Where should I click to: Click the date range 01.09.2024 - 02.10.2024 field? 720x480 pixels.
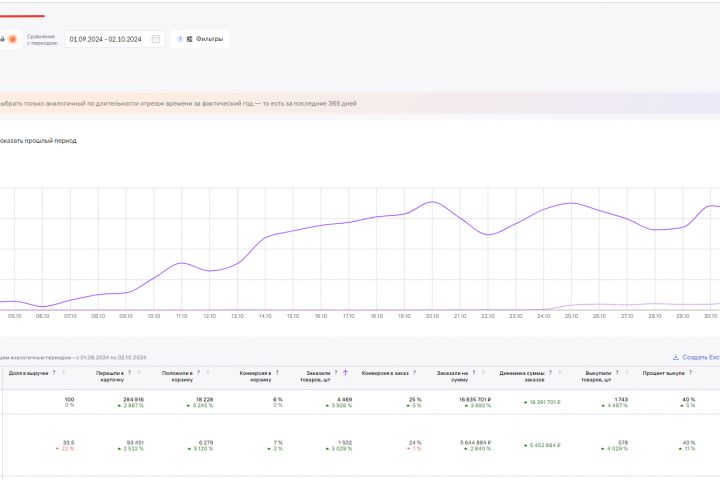click(x=105, y=39)
